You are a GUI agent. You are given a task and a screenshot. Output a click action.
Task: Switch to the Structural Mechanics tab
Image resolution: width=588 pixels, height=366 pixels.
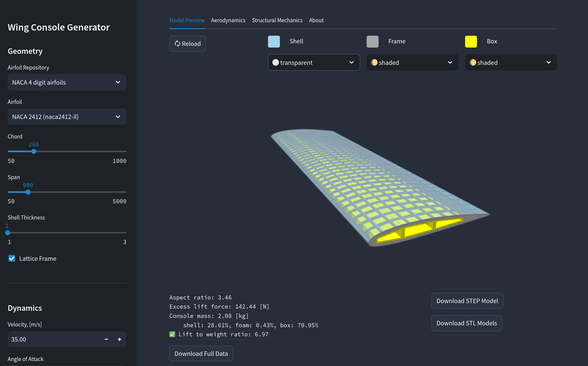point(277,20)
